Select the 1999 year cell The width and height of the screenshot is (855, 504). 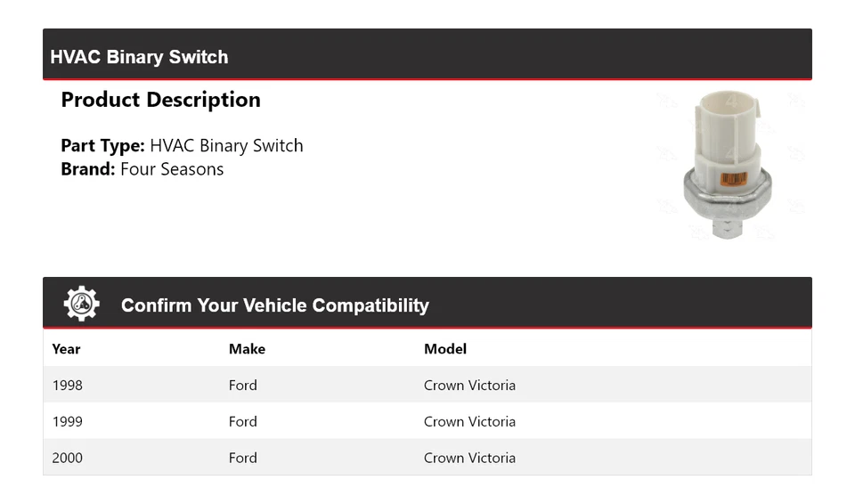tap(67, 422)
